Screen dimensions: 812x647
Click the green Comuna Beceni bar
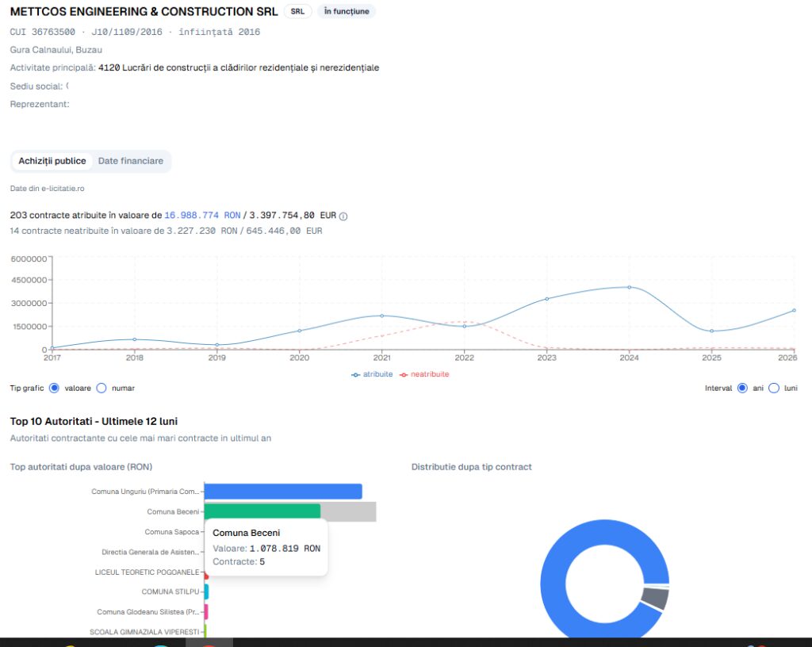(x=262, y=511)
